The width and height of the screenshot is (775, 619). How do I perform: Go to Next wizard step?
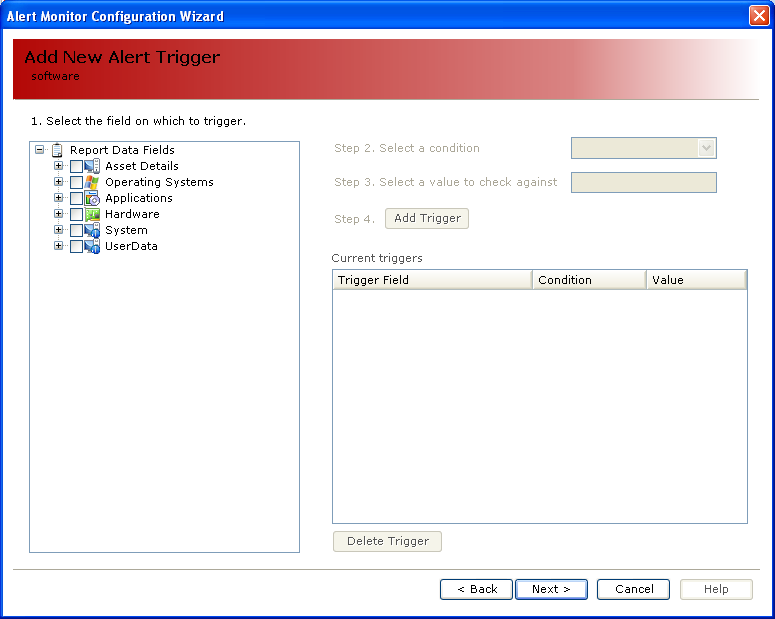click(551, 589)
